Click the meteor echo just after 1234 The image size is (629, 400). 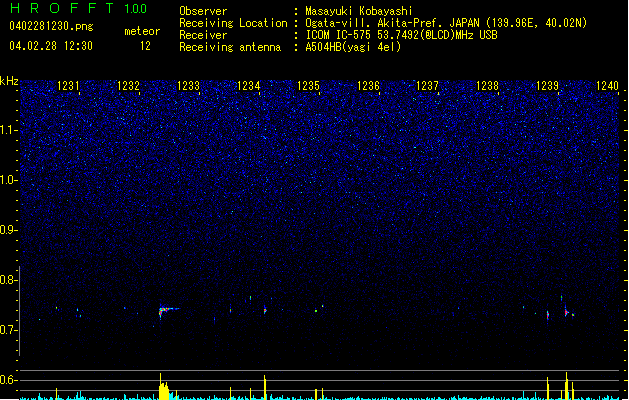(x=265, y=310)
